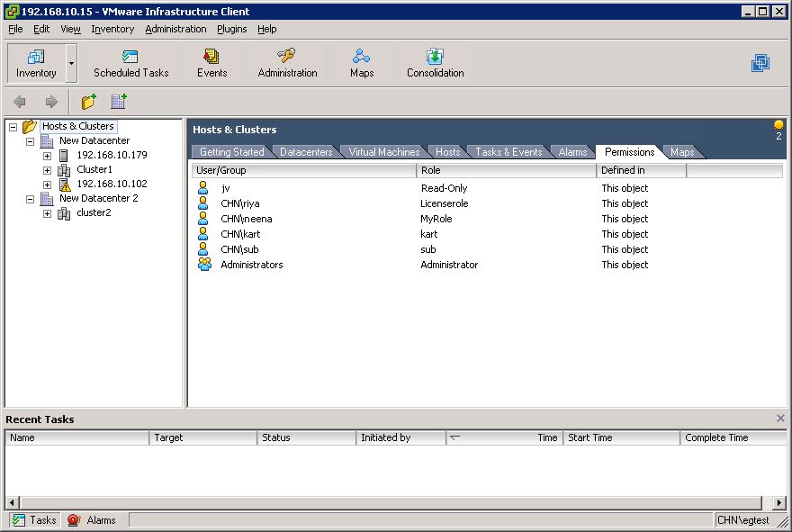Click the New Datacenter toolbar icon
Image resolution: width=792 pixels, height=532 pixels.
(x=119, y=102)
